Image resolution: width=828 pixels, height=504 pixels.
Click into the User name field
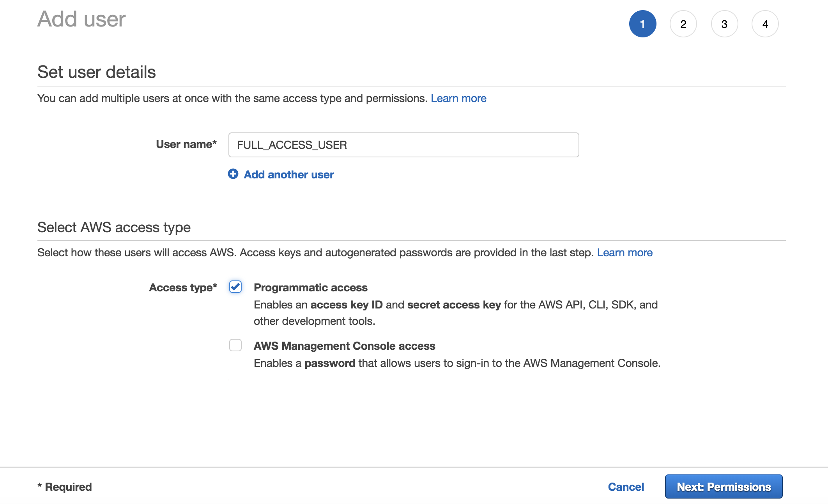click(x=403, y=145)
